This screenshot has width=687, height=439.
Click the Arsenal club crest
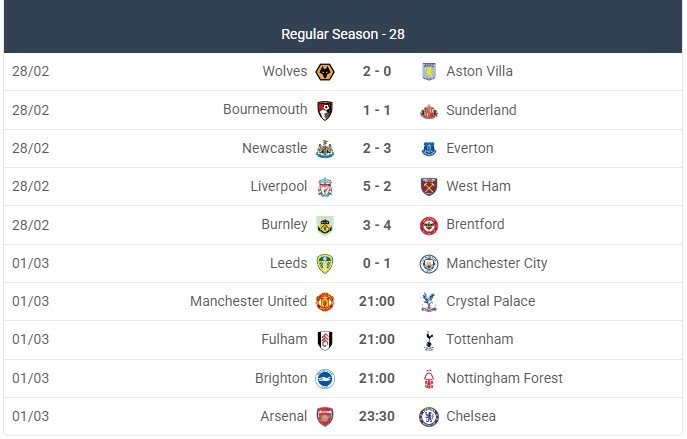(325, 417)
